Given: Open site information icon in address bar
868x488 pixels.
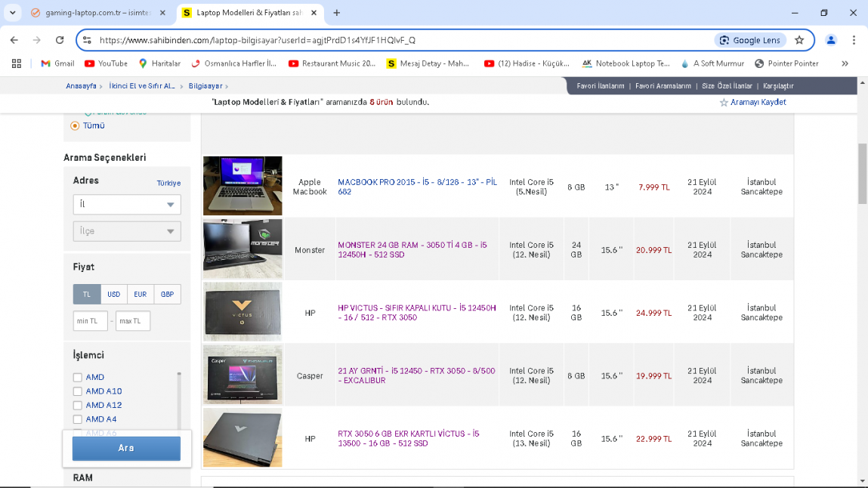Looking at the screenshot, I should (x=87, y=40).
